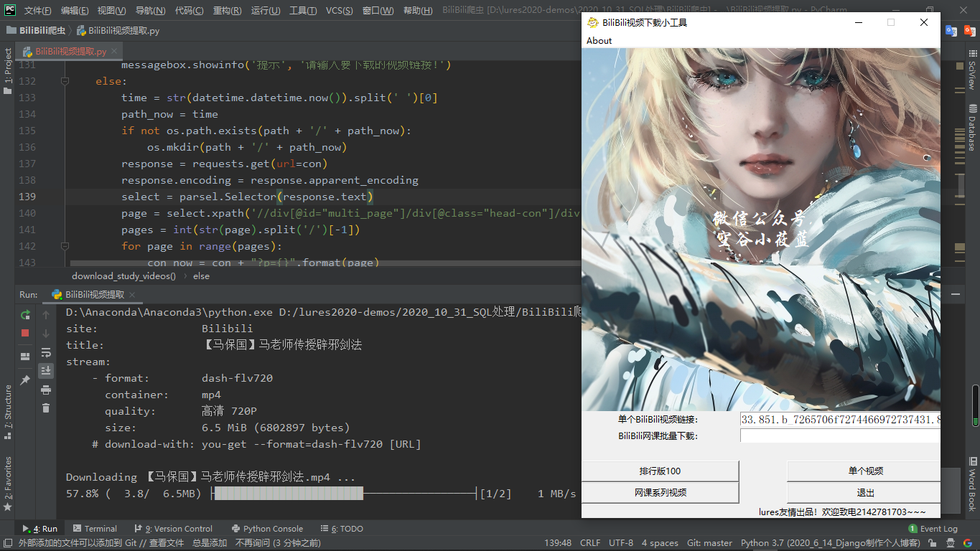
Task: Switch to the Terminal tab
Action: coord(94,529)
